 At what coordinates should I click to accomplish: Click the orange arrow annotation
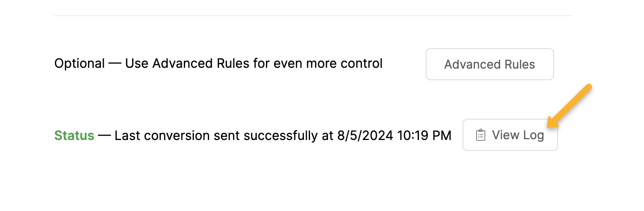570,106
